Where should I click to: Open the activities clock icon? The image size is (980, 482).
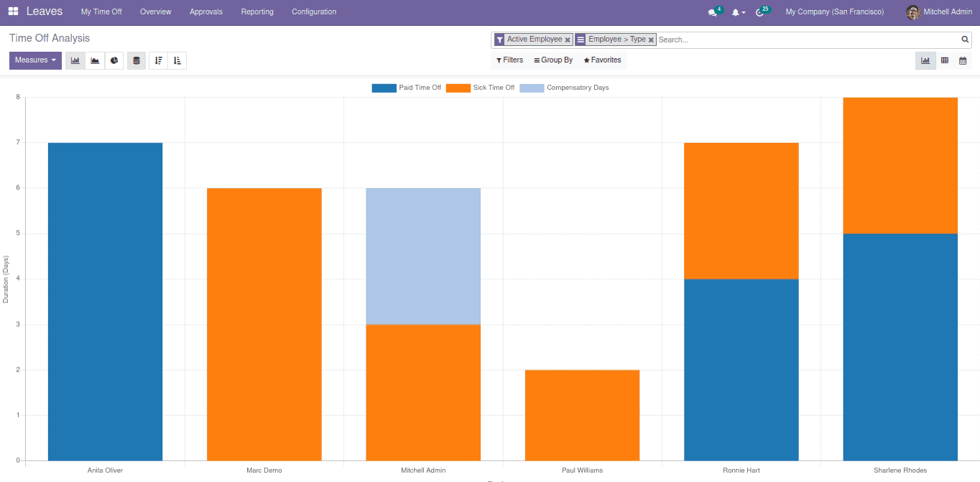pyautogui.click(x=759, y=12)
